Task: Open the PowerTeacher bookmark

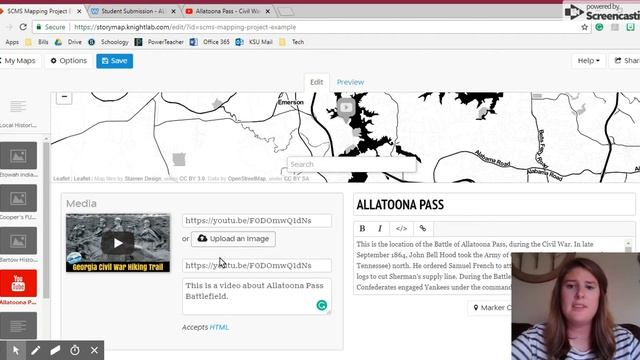Action: click(x=160, y=42)
